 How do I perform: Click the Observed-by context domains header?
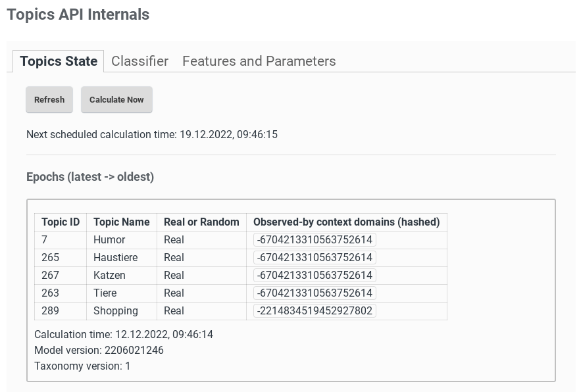[x=346, y=222]
